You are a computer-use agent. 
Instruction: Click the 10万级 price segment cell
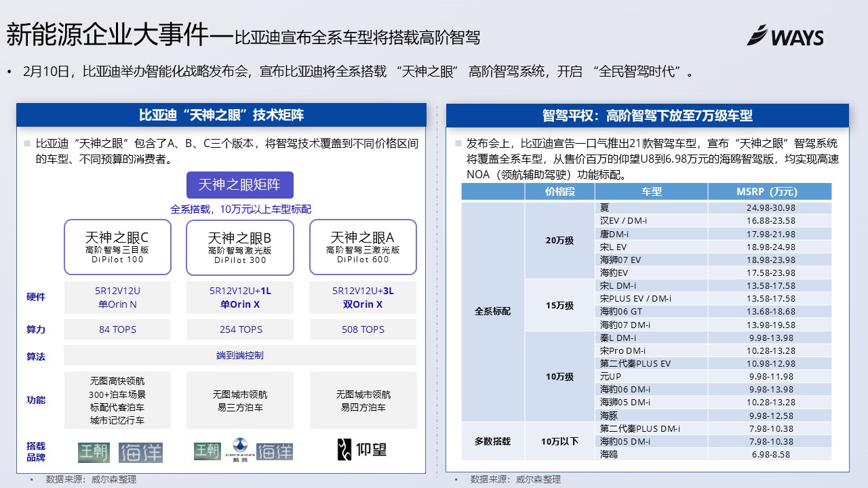point(560,376)
